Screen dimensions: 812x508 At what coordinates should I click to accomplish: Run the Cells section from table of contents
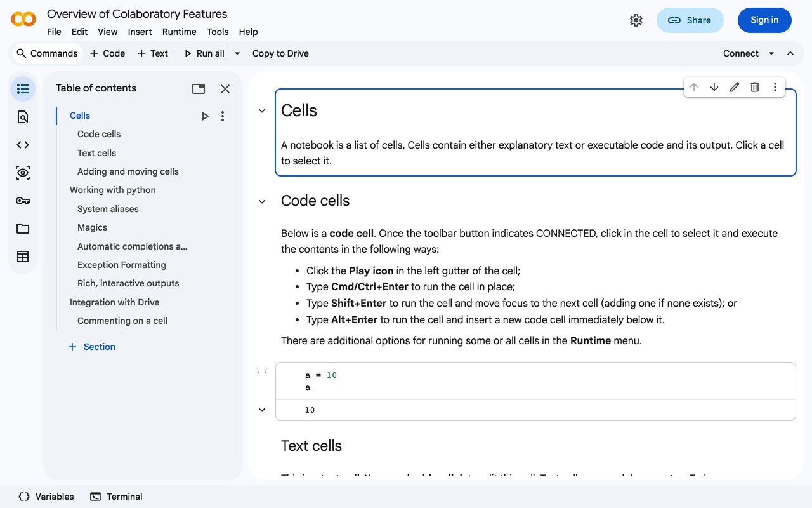click(x=205, y=116)
